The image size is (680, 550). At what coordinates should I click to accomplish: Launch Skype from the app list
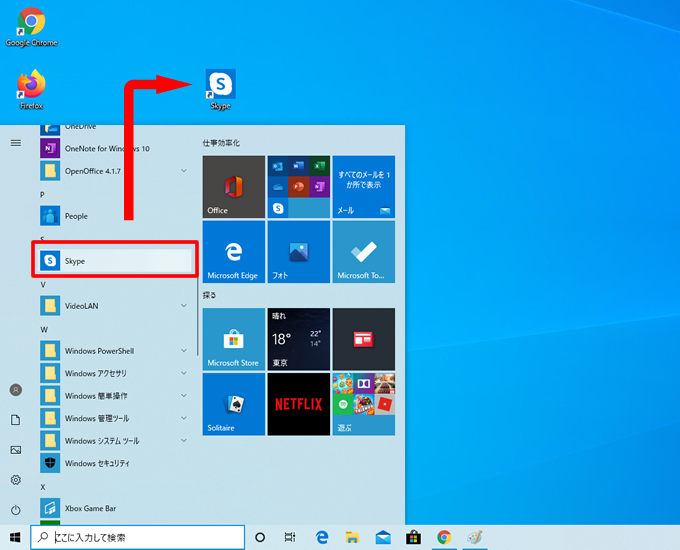(114, 261)
